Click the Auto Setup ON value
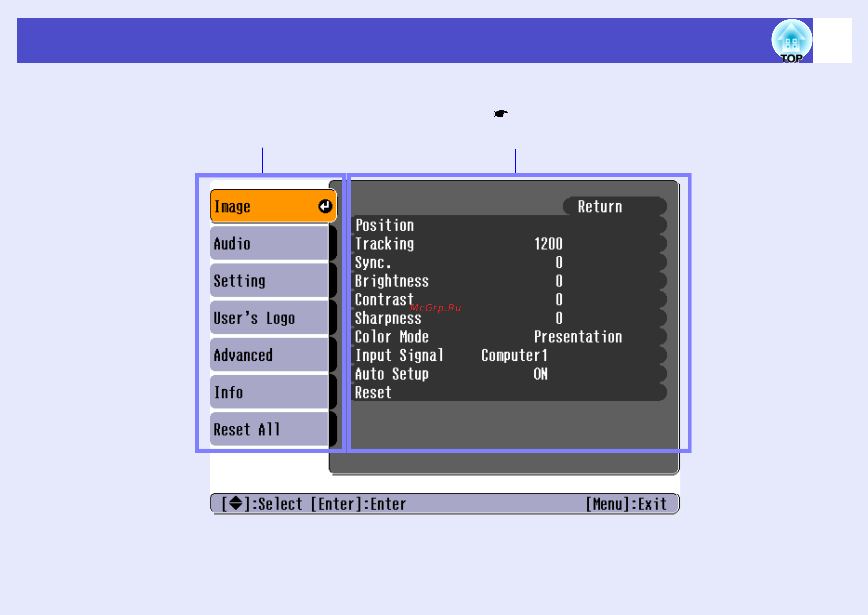 [540, 374]
